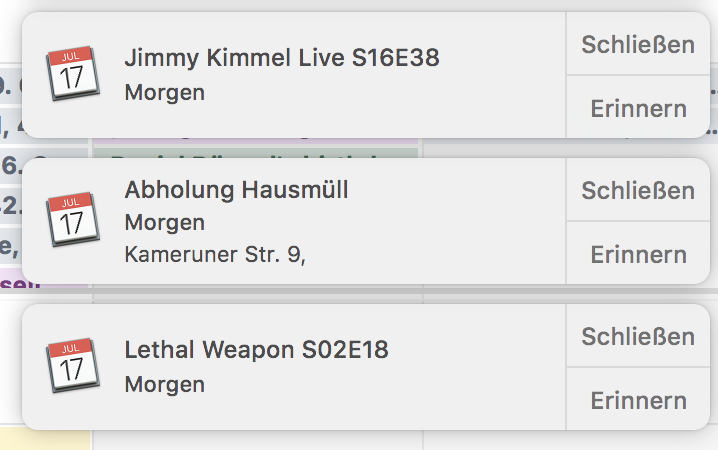
Task: Dismiss Jimmy Kimmel Live alert with Schließen
Action: tap(638, 45)
